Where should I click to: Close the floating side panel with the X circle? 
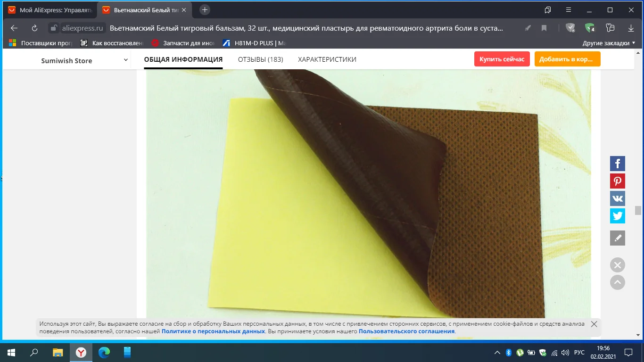[x=618, y=265]
